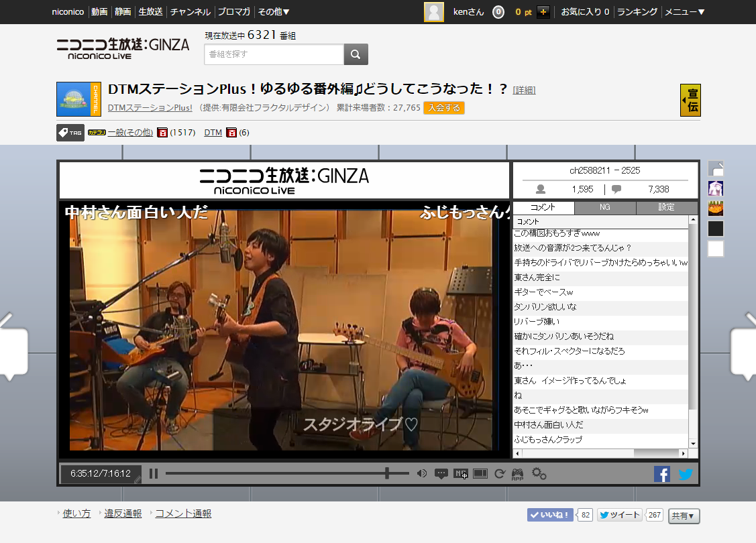Open the コメント通報 link
The width and height of the screenshot is (756, 543).
click(183, 514)
